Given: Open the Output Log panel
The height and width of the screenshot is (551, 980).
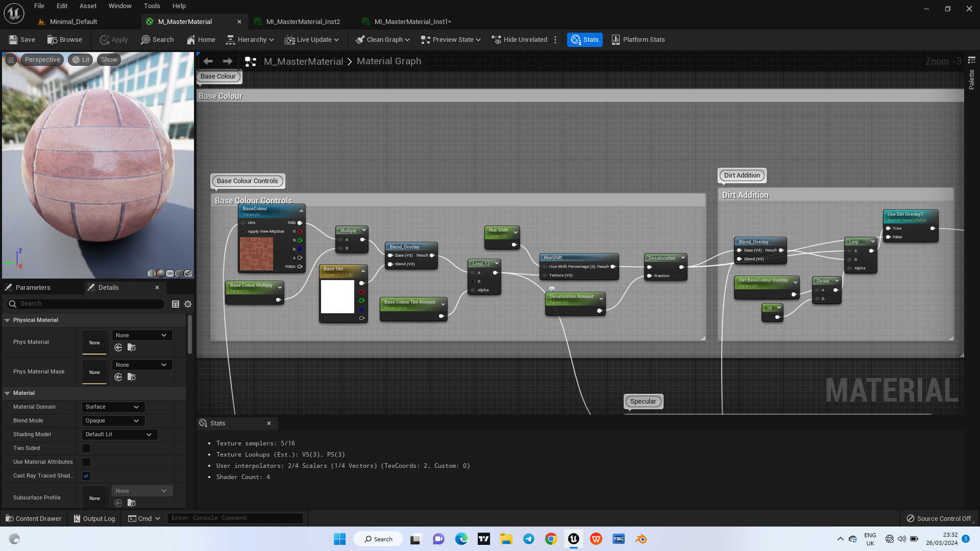Looking at the screenshot, I should tap(94, 518).
